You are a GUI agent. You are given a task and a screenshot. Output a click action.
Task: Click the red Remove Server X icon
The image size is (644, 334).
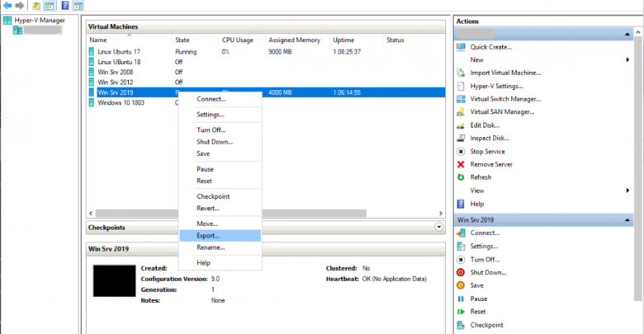coord(461,164)
